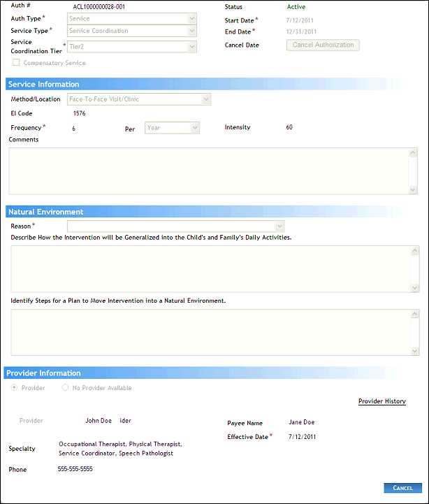Select the Provider radio button
The image size is (429, 504).
tap(14, 388)
